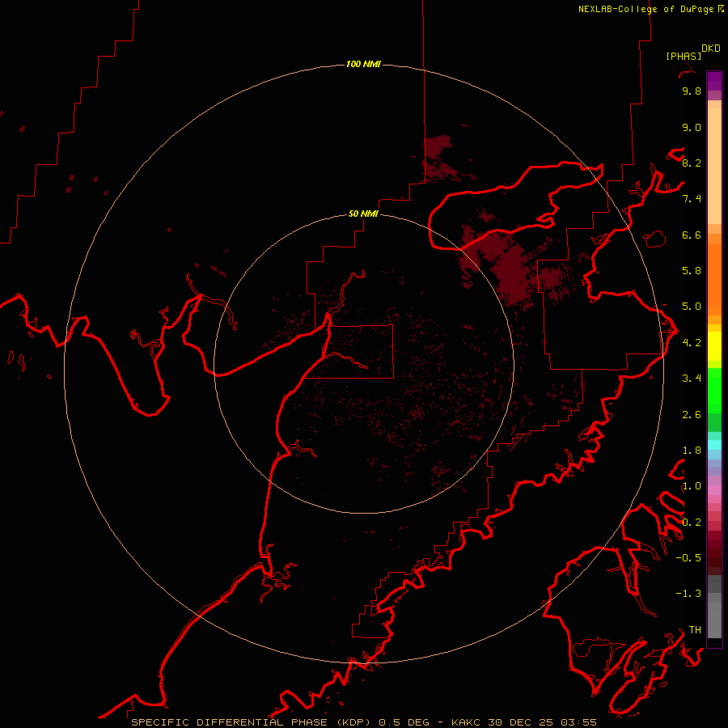The image size is (728, 728).
Task: Click the 0.2 scale value
Action: coord(692,523)
